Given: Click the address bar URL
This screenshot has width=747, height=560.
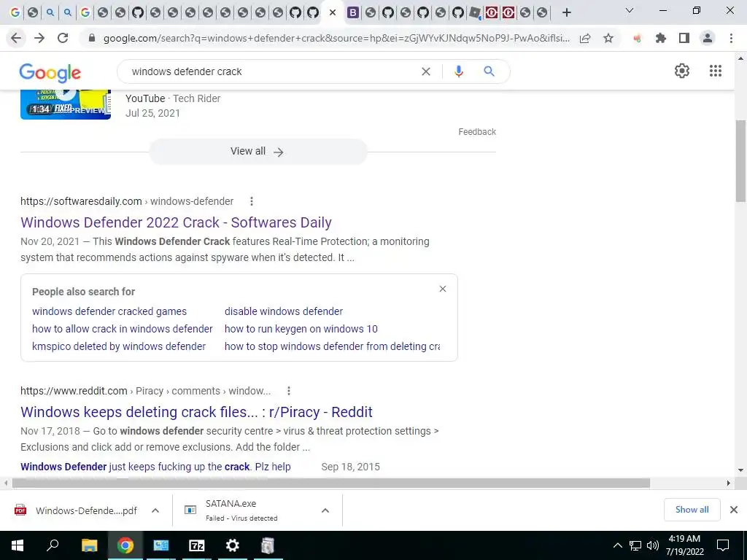Looking at the screenshot, I should [x=336, y=38].
